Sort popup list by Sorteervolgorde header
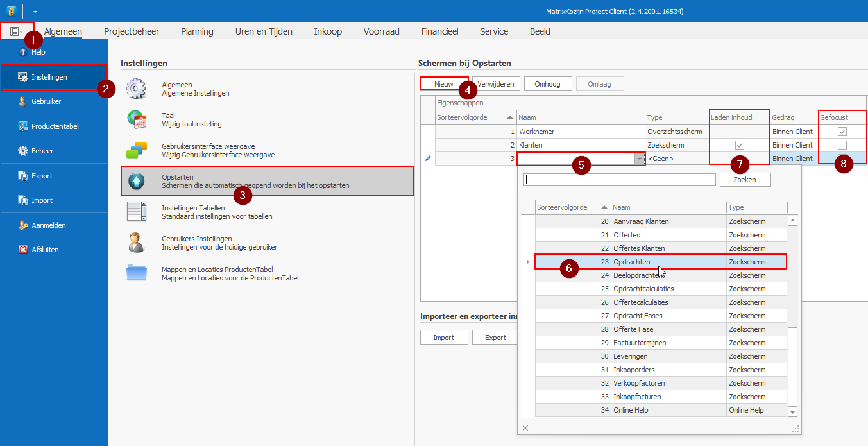Image resolution: width=868 pixels, height=446 pixels. point(573,207)
